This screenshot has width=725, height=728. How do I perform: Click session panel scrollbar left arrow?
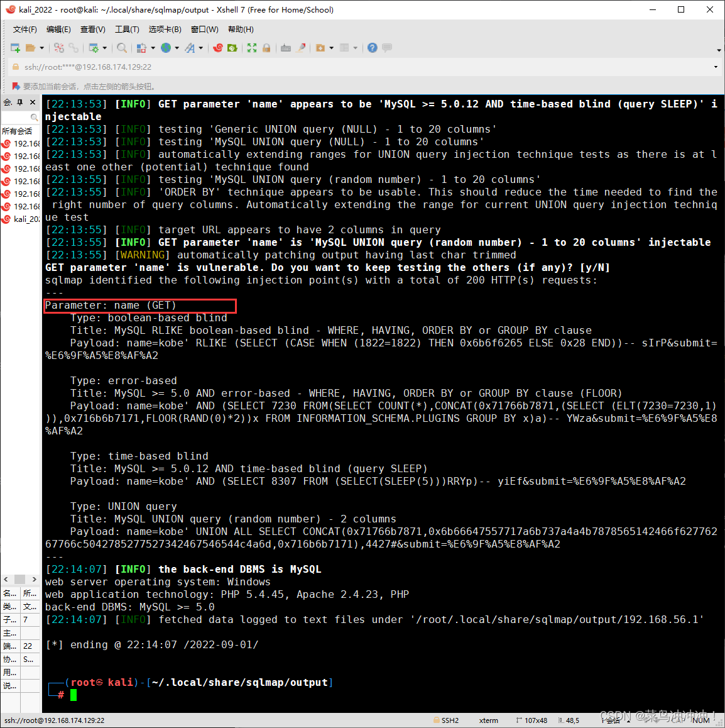(x=6, y=580)
